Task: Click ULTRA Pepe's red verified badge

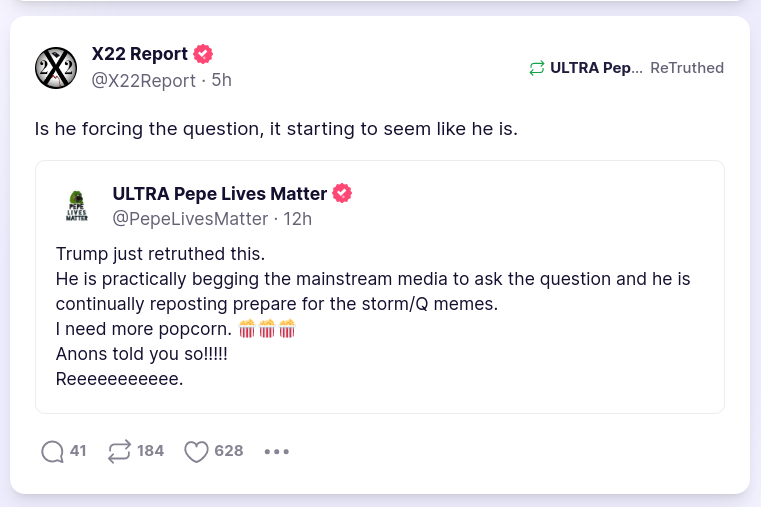Action: [x=342, y=193]
